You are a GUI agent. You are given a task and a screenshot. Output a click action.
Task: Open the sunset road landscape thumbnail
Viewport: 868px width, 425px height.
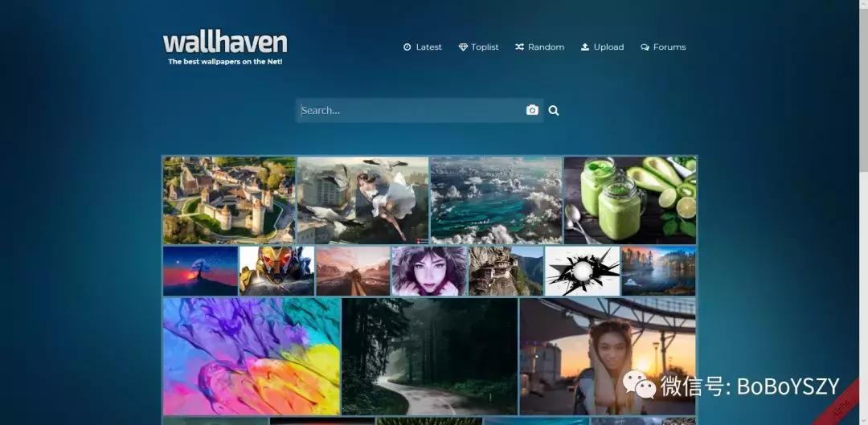pos(353,272)
